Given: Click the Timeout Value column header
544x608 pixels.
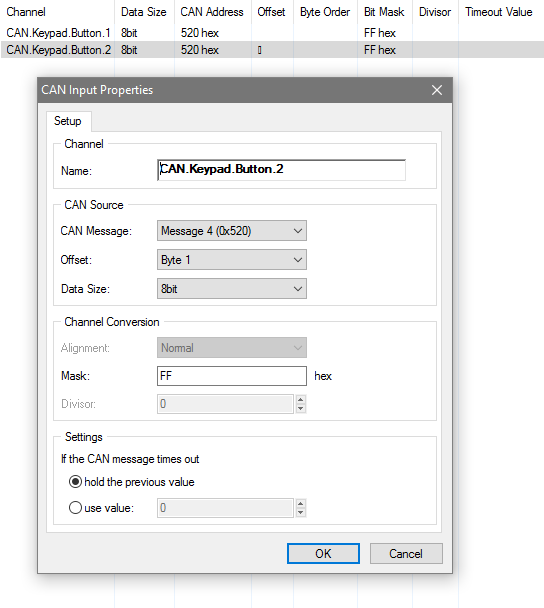Looking at the screenshot, I should pyautogui.click(x=501, y=12).
